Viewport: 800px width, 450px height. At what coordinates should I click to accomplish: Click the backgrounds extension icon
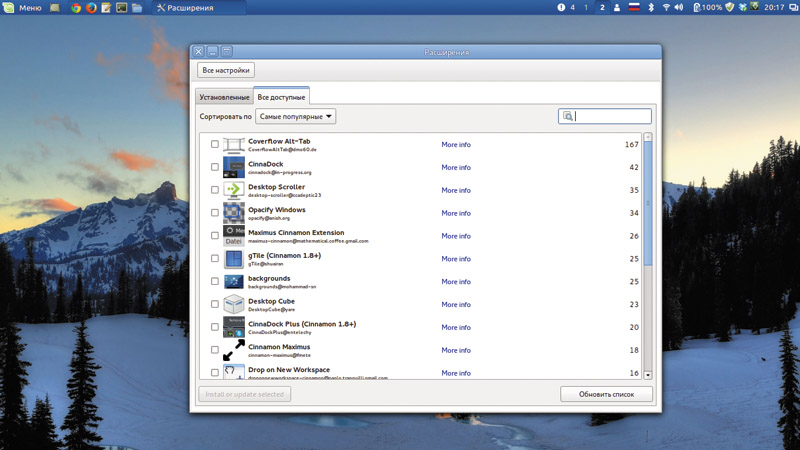(x=234, y=282)
